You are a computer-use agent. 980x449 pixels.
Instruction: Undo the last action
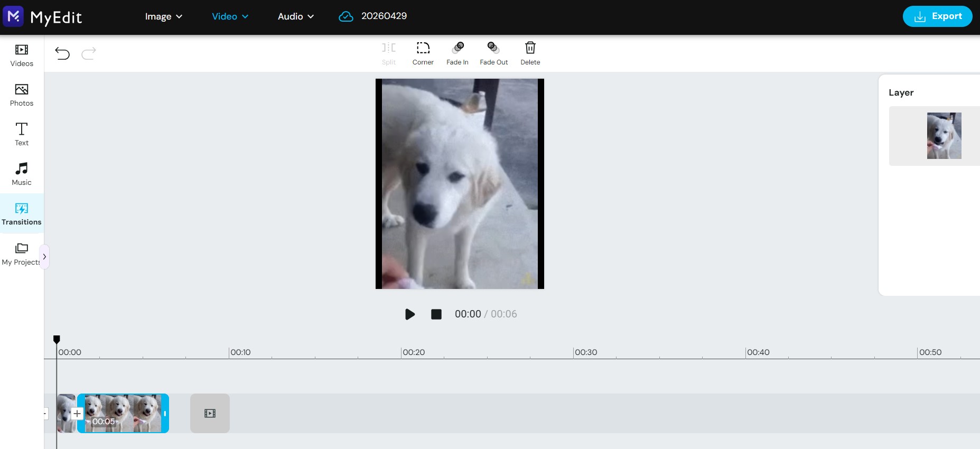[x=62, y=53]
